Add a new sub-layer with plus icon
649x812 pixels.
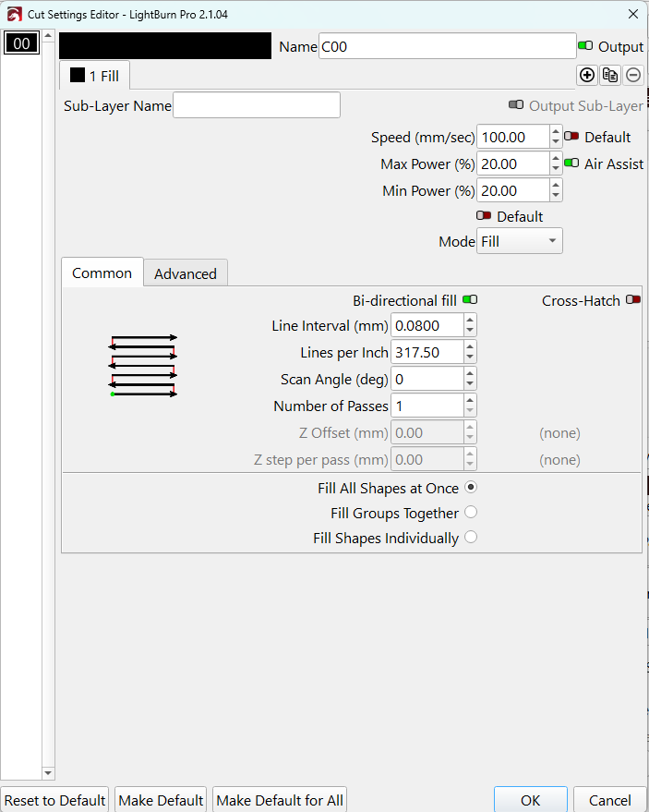tap(587, 75)
